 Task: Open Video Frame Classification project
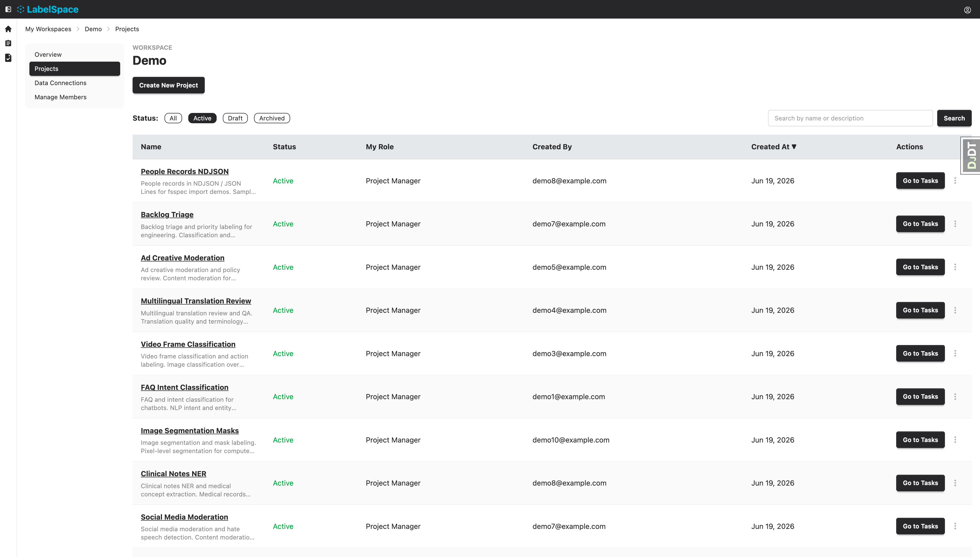click(188, 344)
